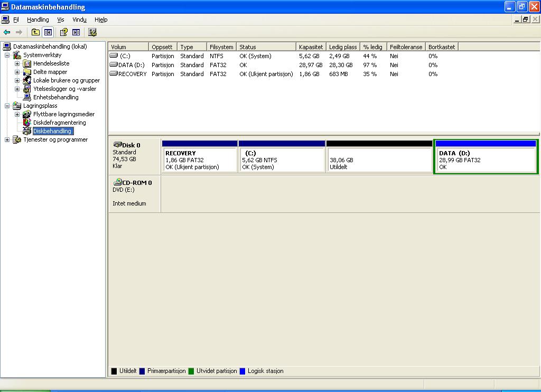Click the Diskbehandling icon in the tree
Image resolution: width=541 pixels, height=392 pixels.
pos(27,131)
